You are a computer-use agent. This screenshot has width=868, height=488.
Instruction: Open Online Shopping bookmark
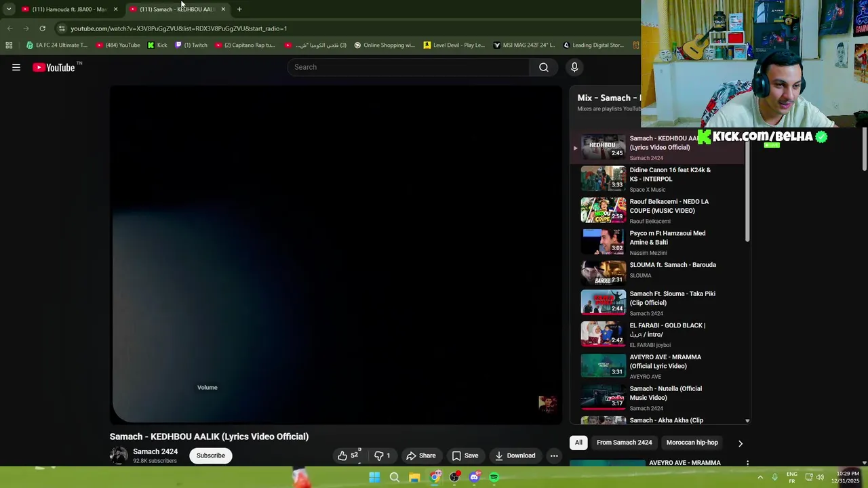click(x=384, y=45)
